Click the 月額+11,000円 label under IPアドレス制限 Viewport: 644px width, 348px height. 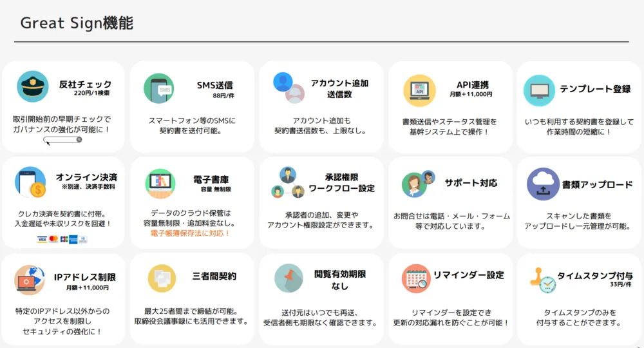[x=88, y=287]
